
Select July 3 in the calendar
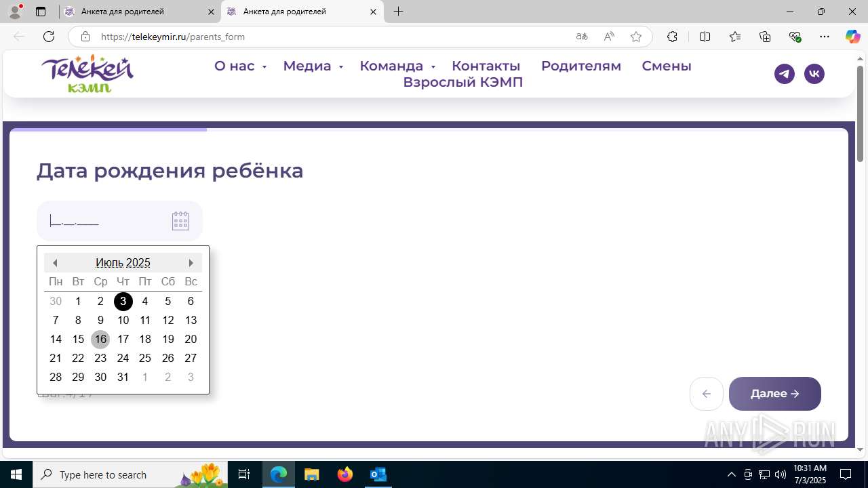(x=123, y=302)
